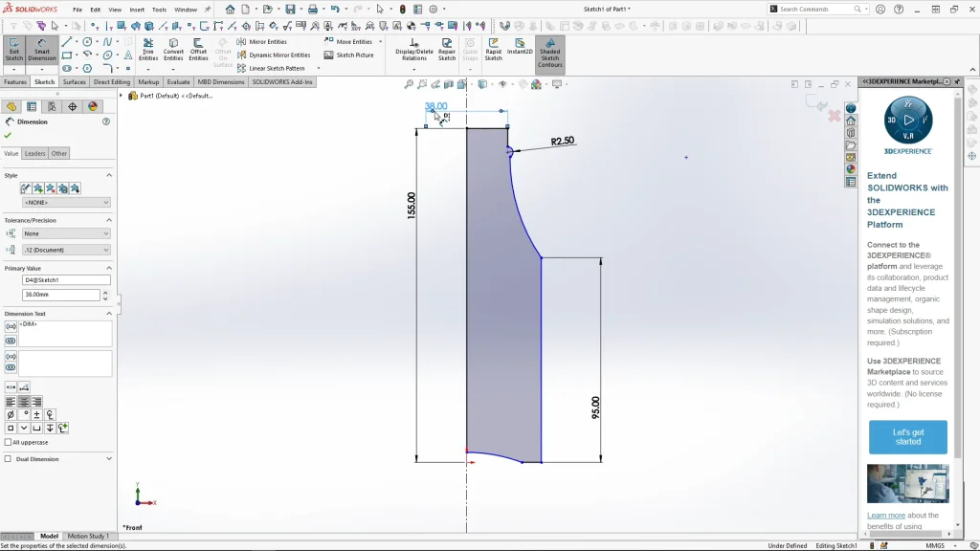The height and width of the screenshot is (551, 980).
Task: Toggle Shaded Sketch Contours
Action: click(549, 53)
